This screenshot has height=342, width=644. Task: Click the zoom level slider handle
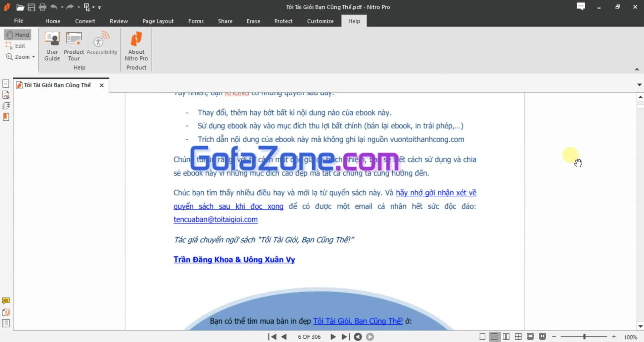pos(584,337)
